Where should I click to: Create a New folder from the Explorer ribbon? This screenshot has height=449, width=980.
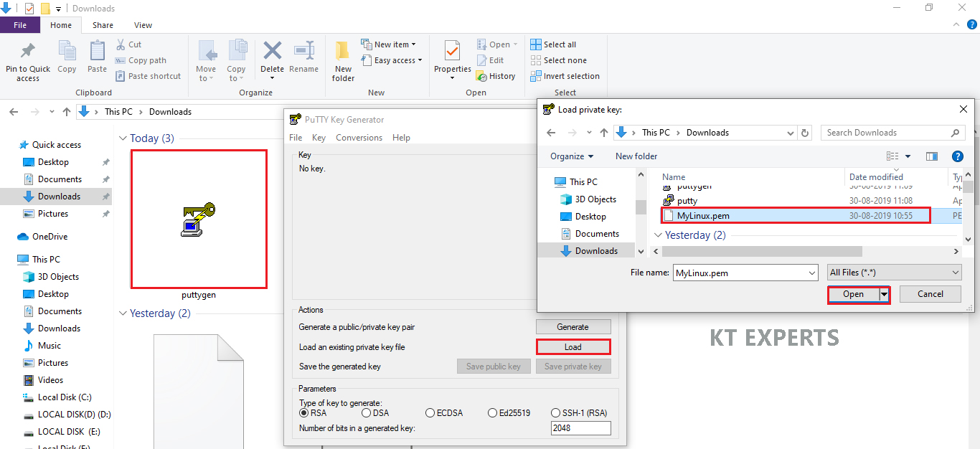(343, 61)
